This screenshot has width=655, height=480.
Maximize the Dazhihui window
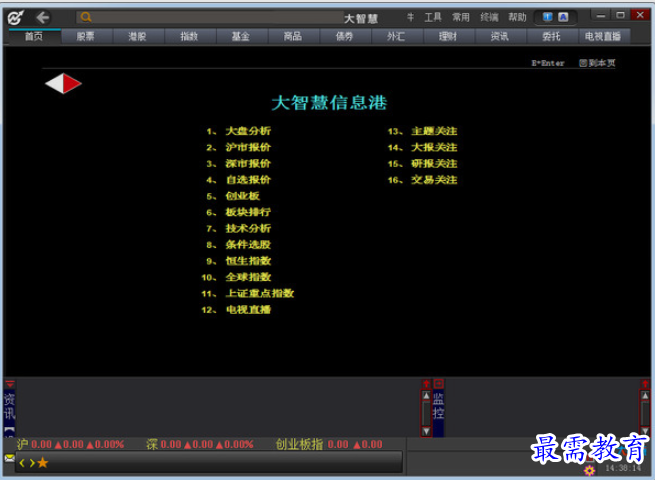(620, 15)
